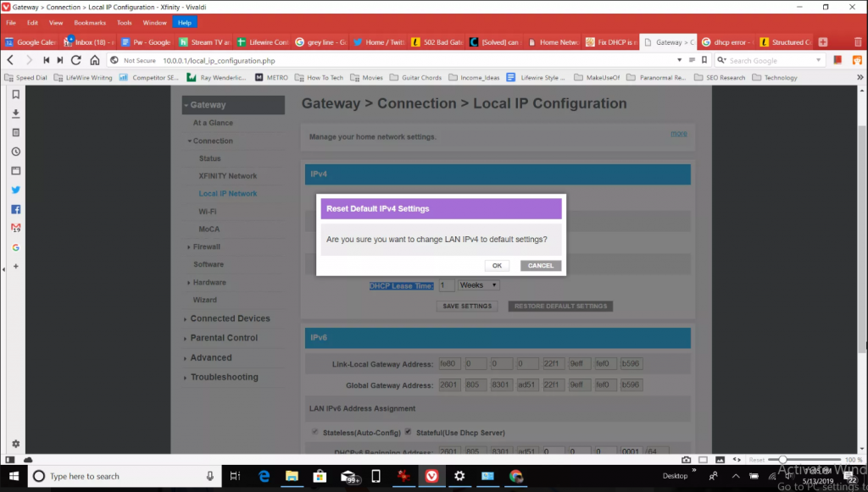
Task: Open the View menu
Action: (x=56, y=23)
